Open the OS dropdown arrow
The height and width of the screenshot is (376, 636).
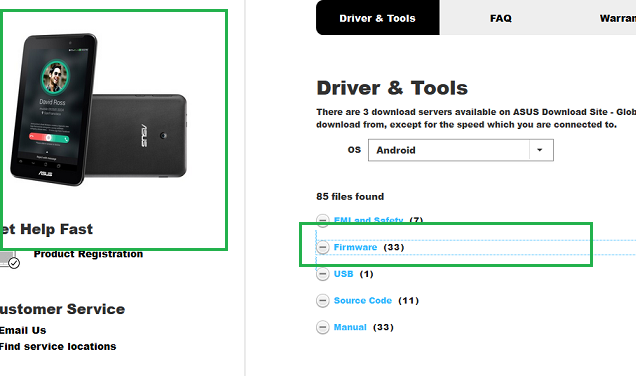click(540, 150)
